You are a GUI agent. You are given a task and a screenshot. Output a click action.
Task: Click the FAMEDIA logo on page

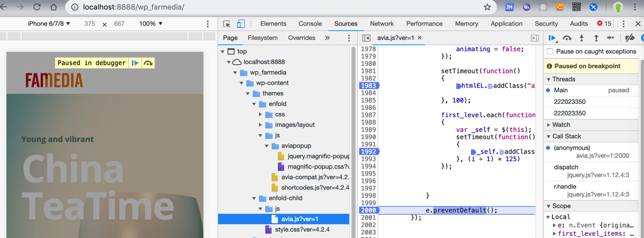[54, 80]
